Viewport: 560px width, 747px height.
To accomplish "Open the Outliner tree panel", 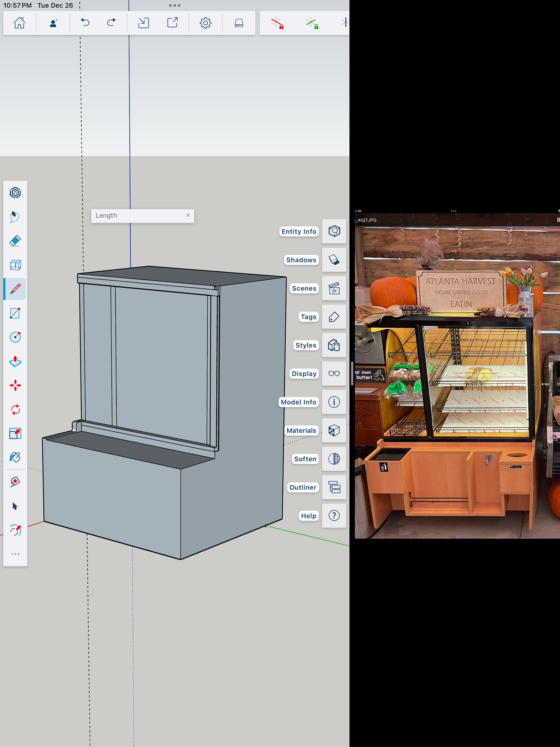I will point(334,487).
